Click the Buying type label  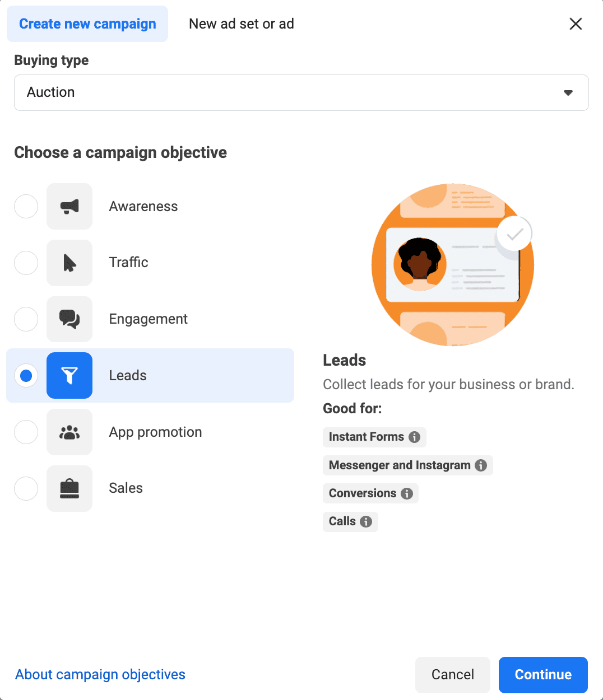(x=52, y=60)
